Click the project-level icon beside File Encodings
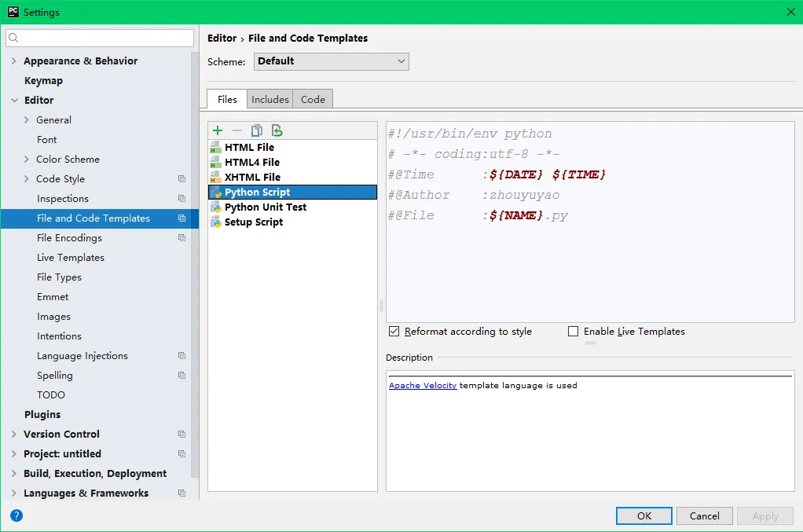The image size is (803, 532). pos(182,238)
